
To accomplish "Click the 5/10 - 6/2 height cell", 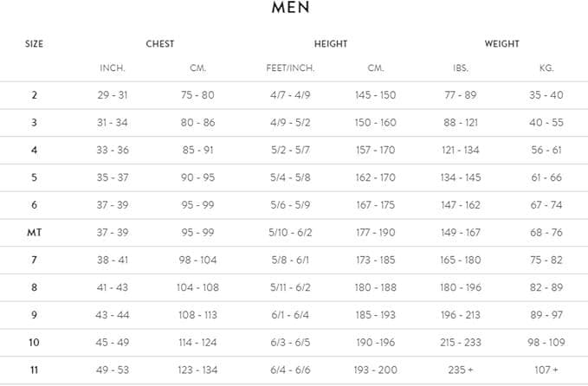I will pyautogui.click(x=289, y=233).
